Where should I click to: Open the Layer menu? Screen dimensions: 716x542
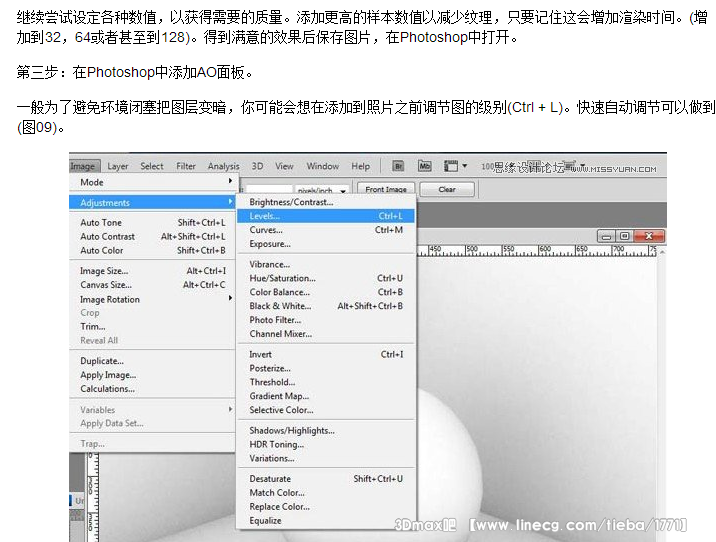tap(118, 166)
